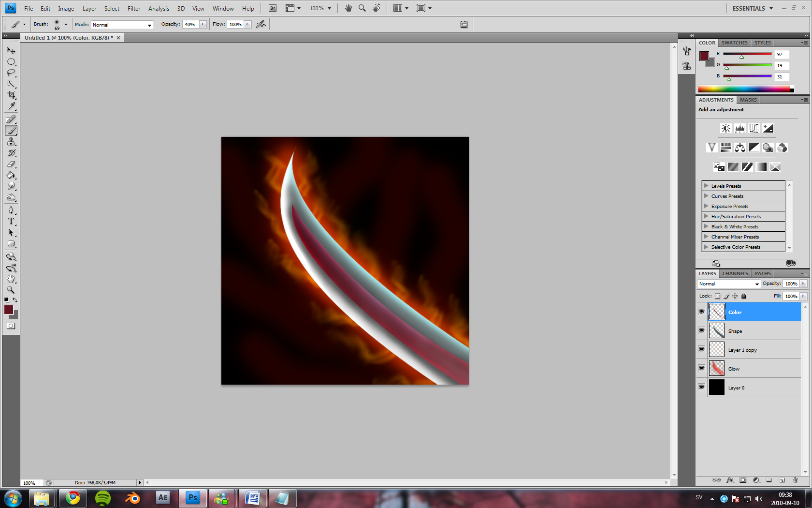Viewport: 812px width, 508px height.
Task: Select the Eyedropper tool
Action: pos(11,106)
